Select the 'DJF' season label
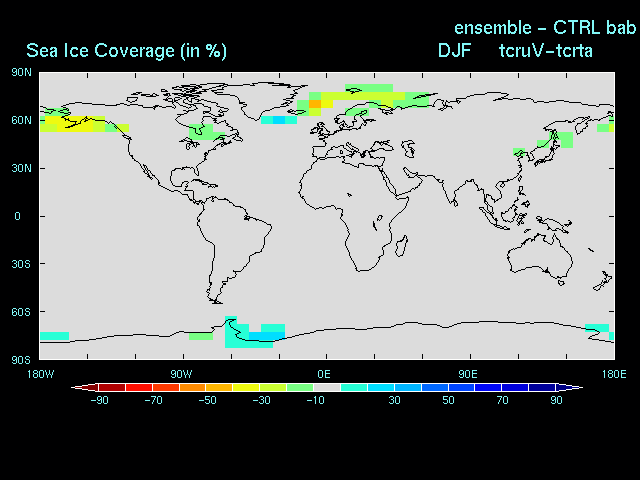Image resolution: width=640 pixels, height=480 pixels. click(x=455, y=51)
